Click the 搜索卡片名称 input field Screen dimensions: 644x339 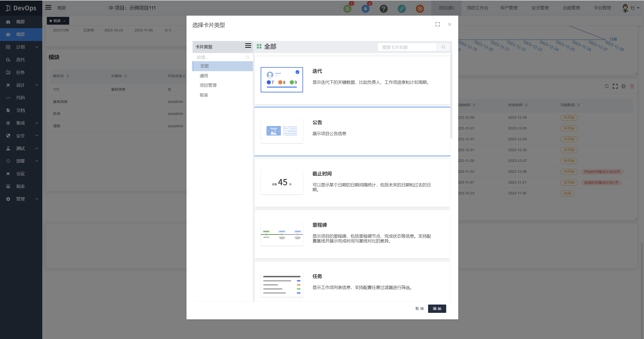(407, 47)
